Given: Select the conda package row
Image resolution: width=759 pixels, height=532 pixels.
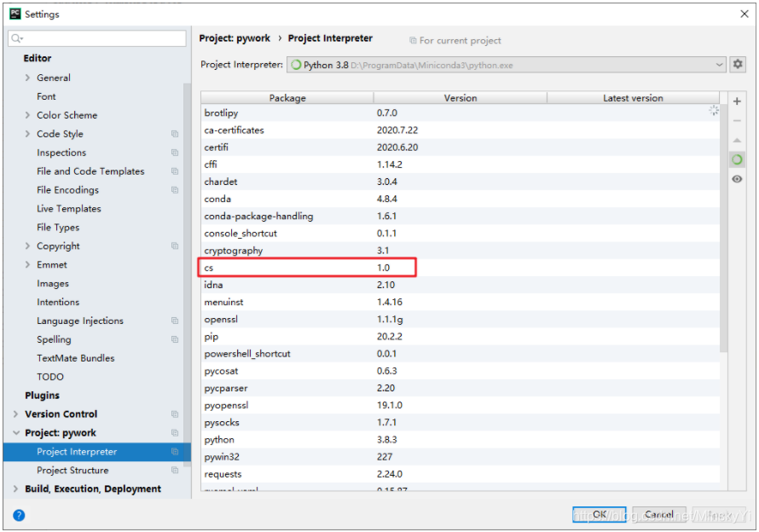Looking at the screenshot, I should tap(461, 199).
